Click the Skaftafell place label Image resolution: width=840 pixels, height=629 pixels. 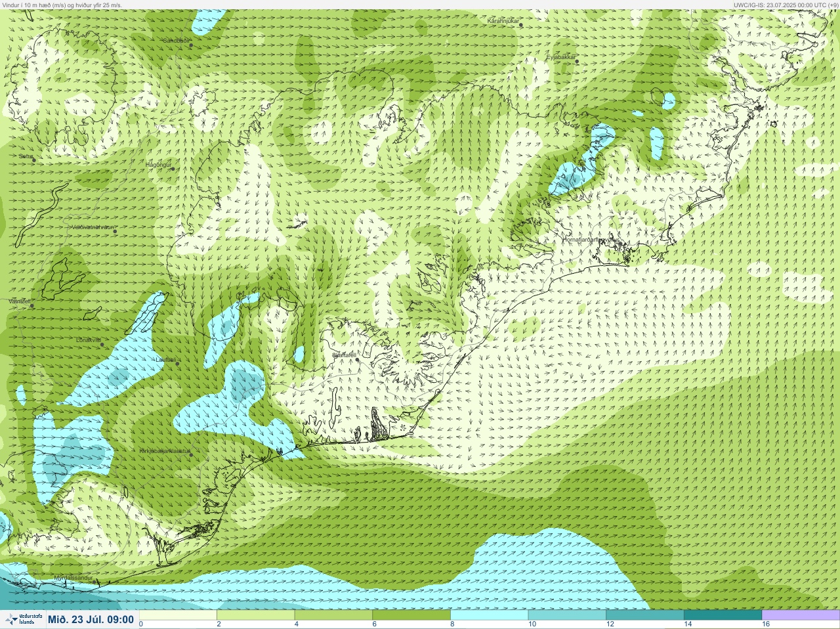coord(344,355)
